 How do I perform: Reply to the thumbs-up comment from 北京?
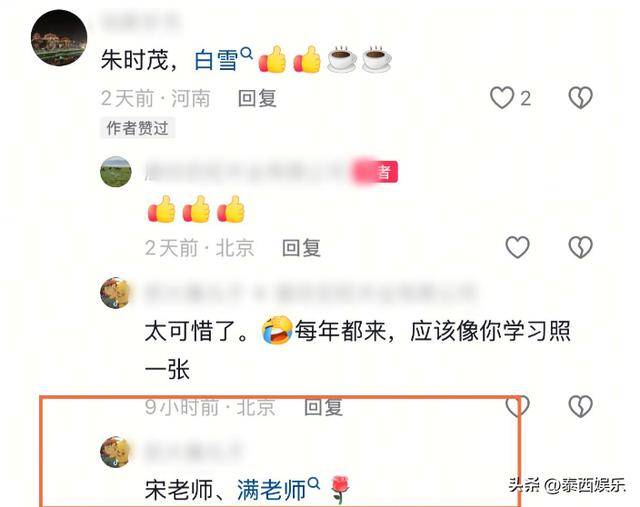[x=301, y=248]
